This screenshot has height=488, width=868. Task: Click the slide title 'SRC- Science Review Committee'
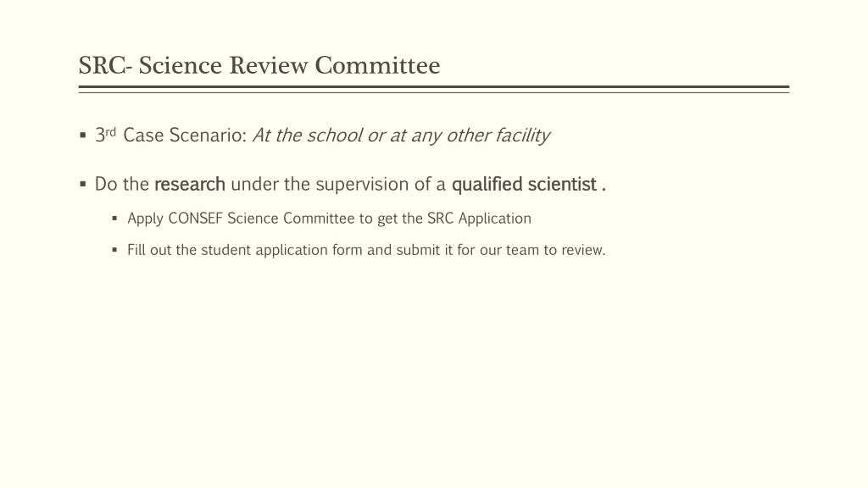[x=259, y=66]
